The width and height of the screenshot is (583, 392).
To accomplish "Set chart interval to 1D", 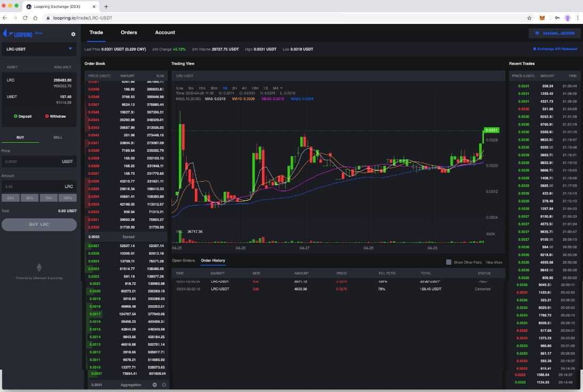I will click(266, 88).
